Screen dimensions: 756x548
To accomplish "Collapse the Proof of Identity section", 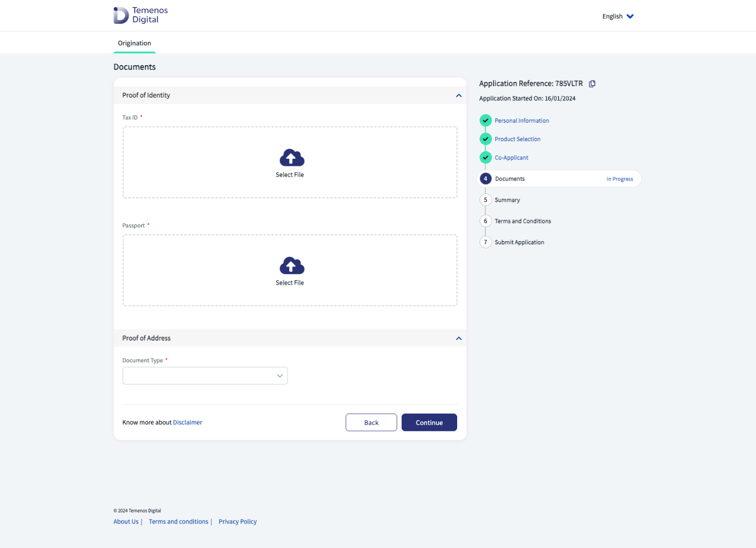I will pyautogui.click(x=459, y=96).
